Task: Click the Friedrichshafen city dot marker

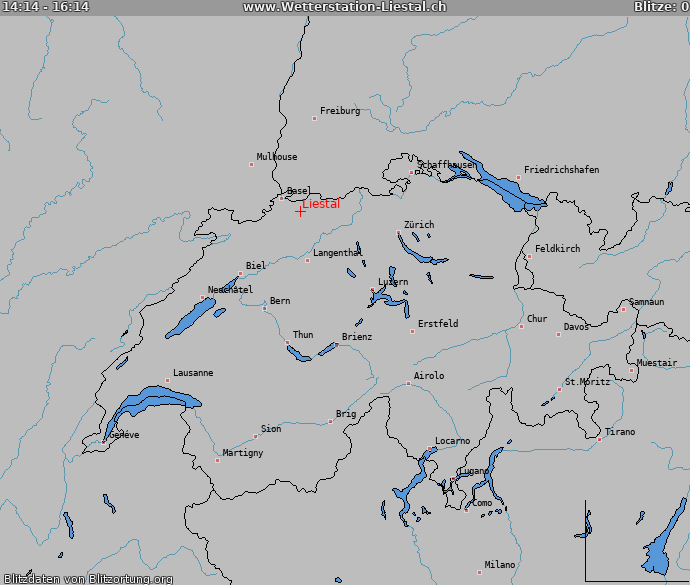Action: pyautogui.click(x=518, y=177)
